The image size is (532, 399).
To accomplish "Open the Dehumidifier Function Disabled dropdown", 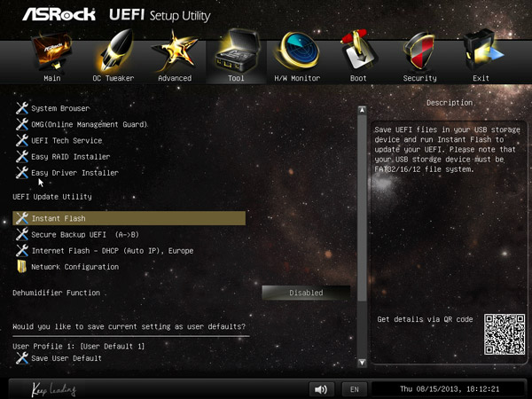I will point(306,293).
